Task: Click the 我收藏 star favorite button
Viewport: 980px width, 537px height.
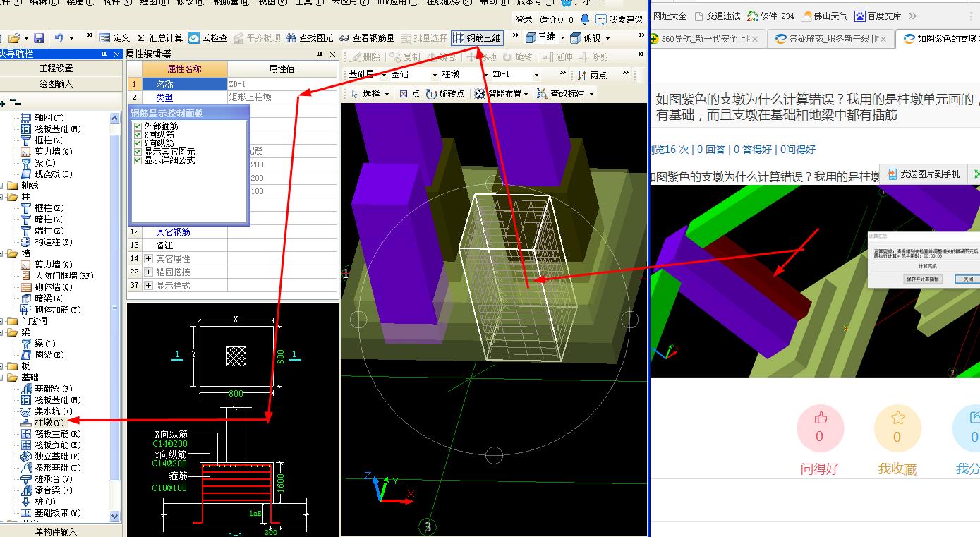Action: coord(897,428)
